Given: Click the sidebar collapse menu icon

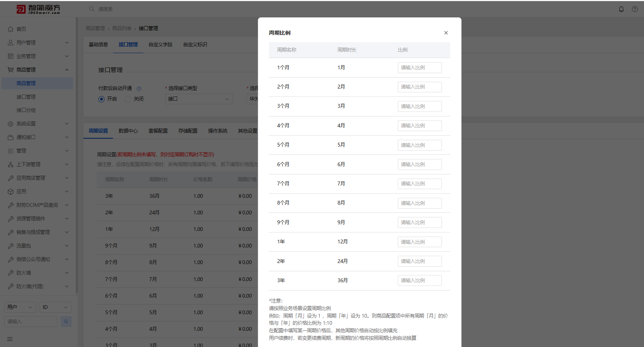Looking at the screenshot, I should (x=10, y=339).
